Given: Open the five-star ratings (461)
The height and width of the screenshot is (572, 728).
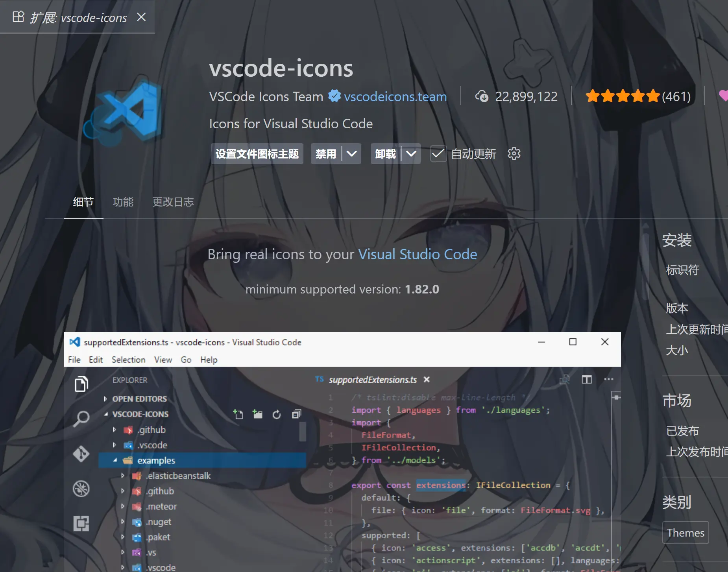Looking at the screenshot, I should pos(638,96).
